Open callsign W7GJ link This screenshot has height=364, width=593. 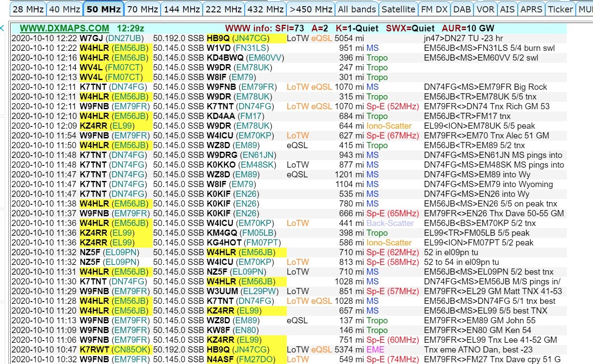point(92,38)
